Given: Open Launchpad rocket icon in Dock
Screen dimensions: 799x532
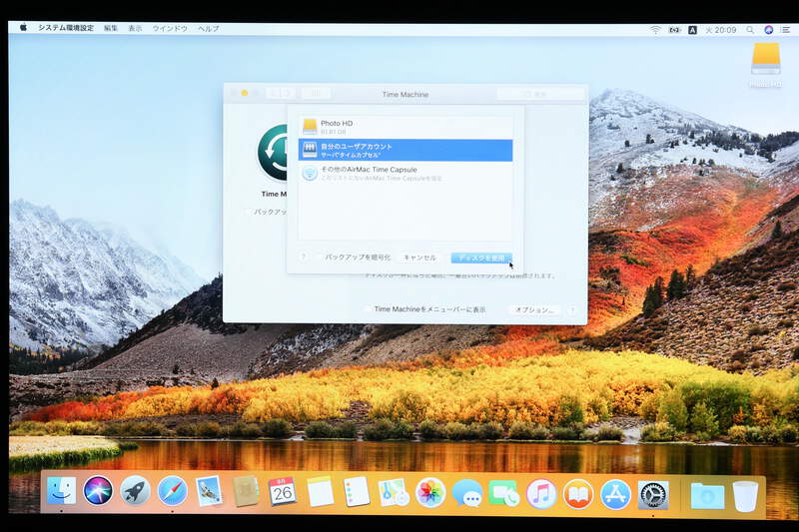Looking at the screenshot, I should 135,491.
